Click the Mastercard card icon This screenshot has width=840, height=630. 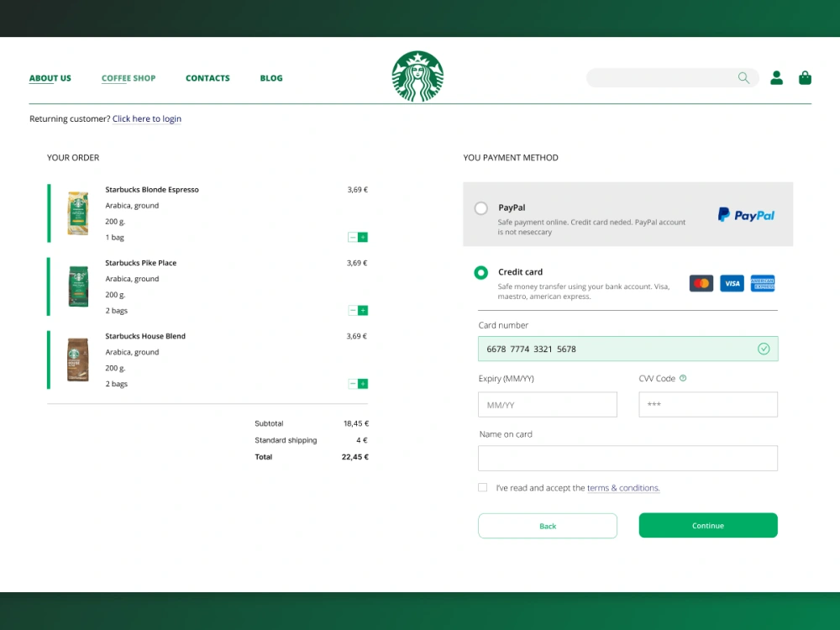pyautogui.click(x=701, y=283)
